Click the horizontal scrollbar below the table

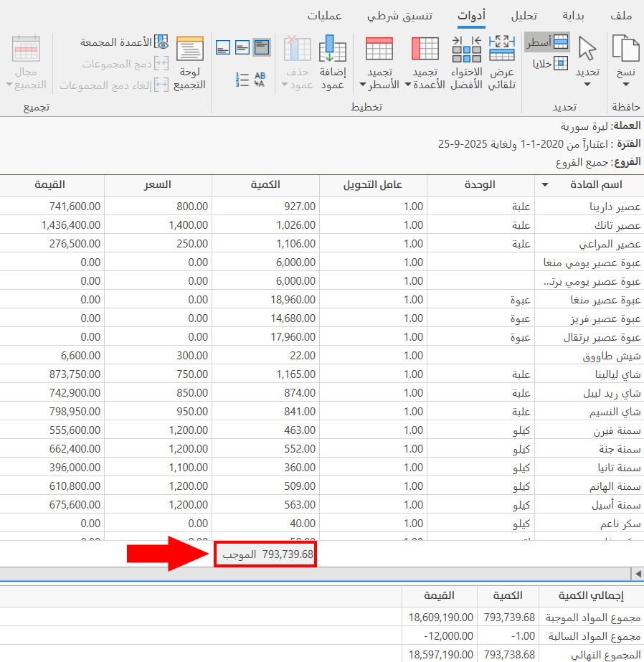[x=323, y=572]
